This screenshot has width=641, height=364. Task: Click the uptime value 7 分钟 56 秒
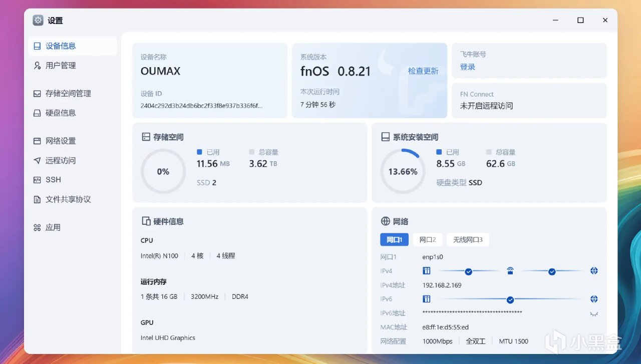[318, 105]
